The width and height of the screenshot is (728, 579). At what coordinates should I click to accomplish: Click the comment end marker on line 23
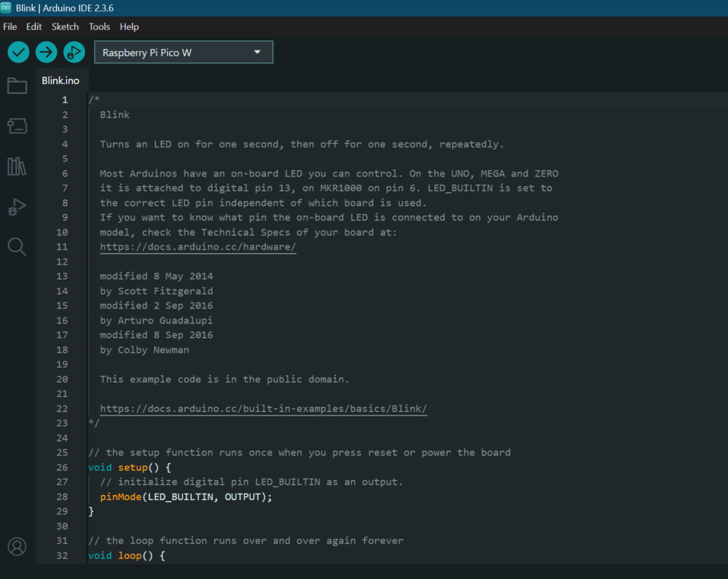pyautogui.click(x=94, y=423)
